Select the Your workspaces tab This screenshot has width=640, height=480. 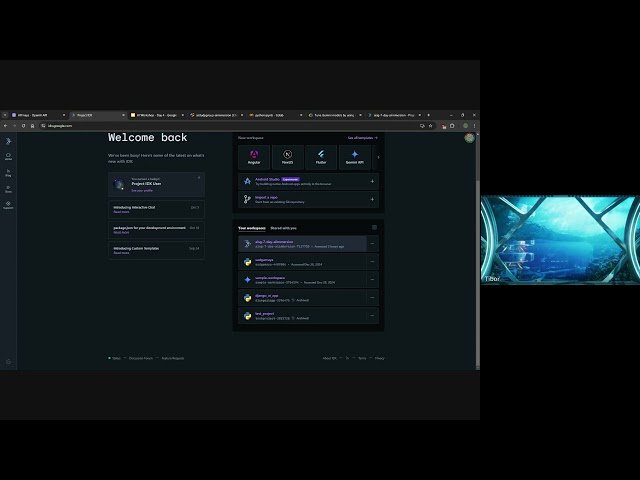pos(251,228)
